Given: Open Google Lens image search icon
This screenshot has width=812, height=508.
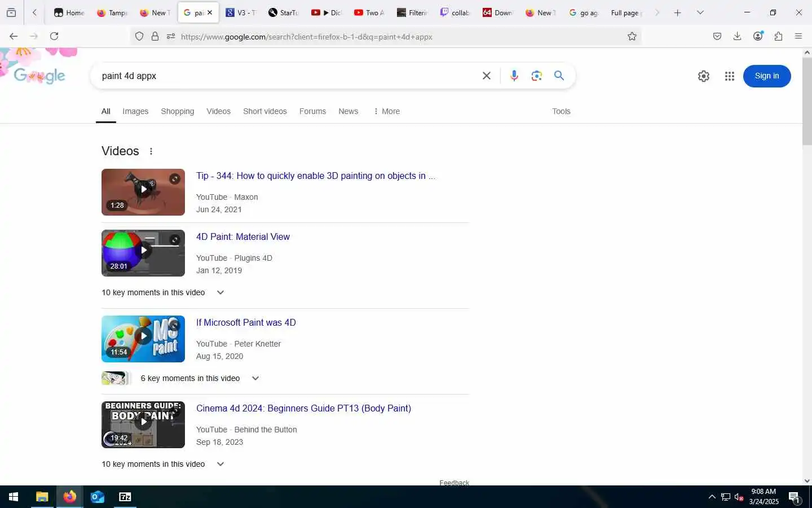Looking at the screenshot, I should pos(536,76).
